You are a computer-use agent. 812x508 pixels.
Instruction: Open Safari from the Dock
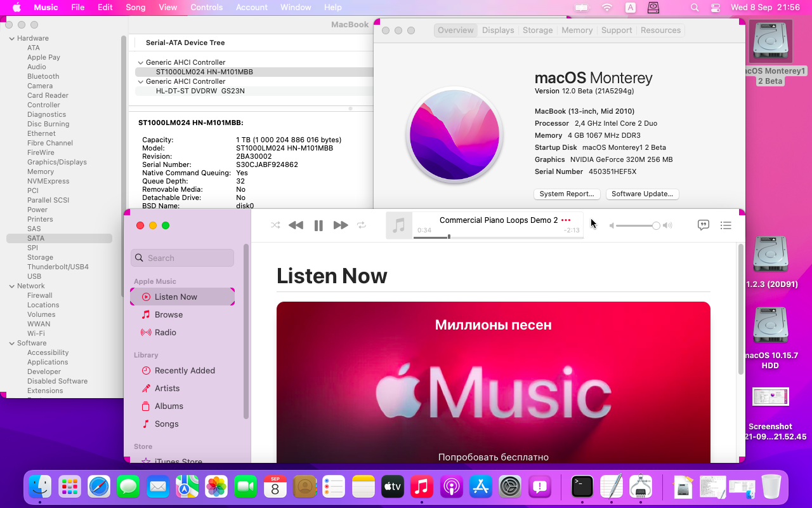coord(99,486)
